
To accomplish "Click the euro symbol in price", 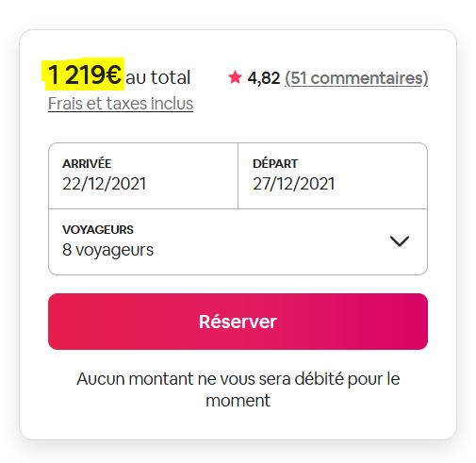I will pyautogui.click(x=113, y=74).
